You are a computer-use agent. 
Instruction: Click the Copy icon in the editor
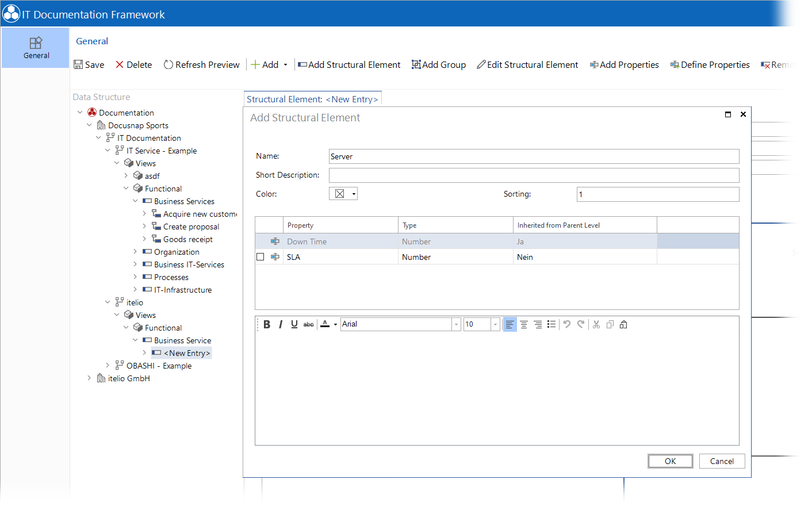point(610,324)
